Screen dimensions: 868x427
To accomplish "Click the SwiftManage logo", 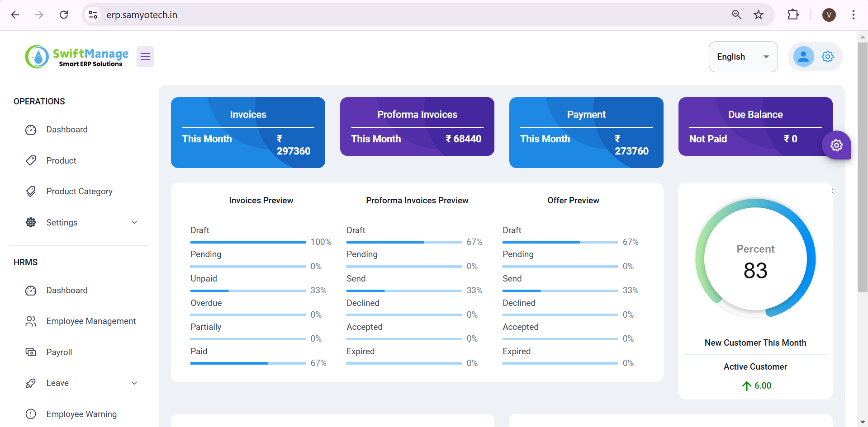I will tap(77, 57).
